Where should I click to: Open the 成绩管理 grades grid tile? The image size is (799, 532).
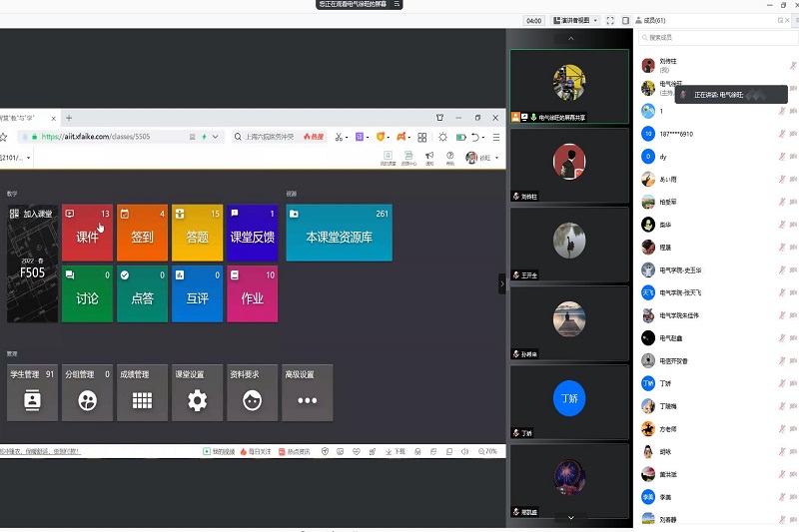[x=142, y=392]
